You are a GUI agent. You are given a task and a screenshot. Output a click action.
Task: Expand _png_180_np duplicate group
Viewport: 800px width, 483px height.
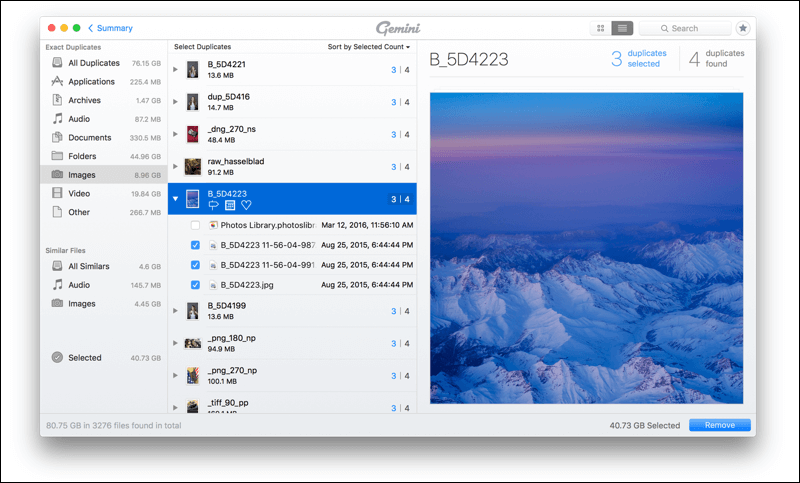tap(176, 343)
